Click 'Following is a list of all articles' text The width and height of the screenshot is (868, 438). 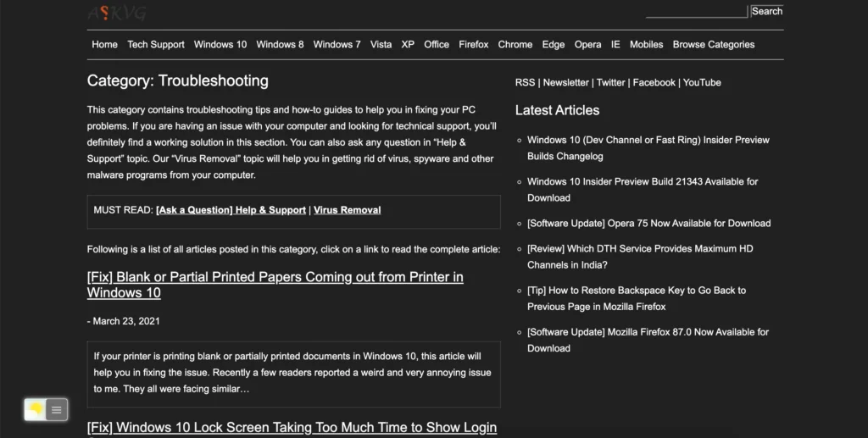pyautogui.click(x=293, y=249)
